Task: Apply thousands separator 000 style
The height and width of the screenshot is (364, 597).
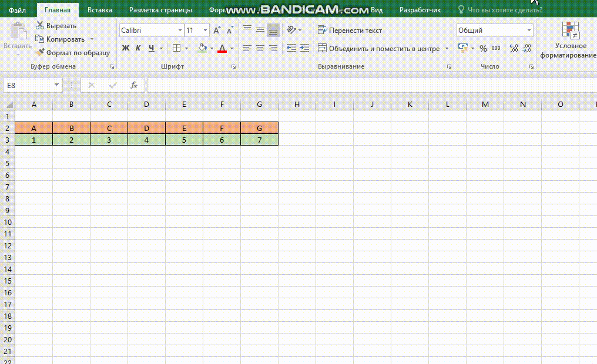Action: tap(496, 48)
